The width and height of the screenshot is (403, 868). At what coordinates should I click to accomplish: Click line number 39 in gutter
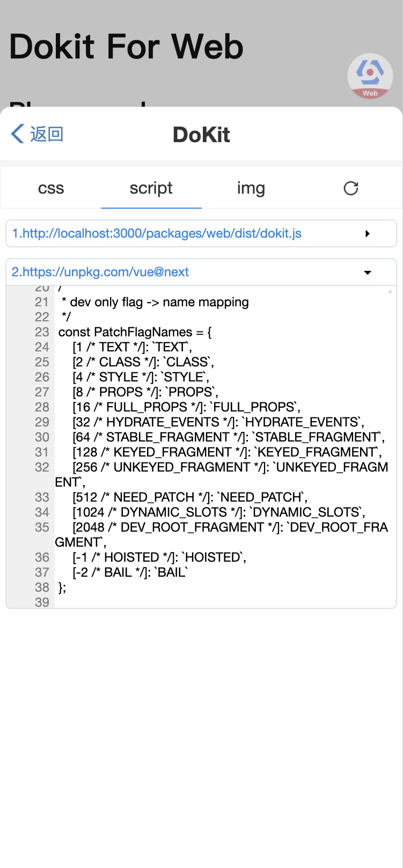(x=42, y=602)
